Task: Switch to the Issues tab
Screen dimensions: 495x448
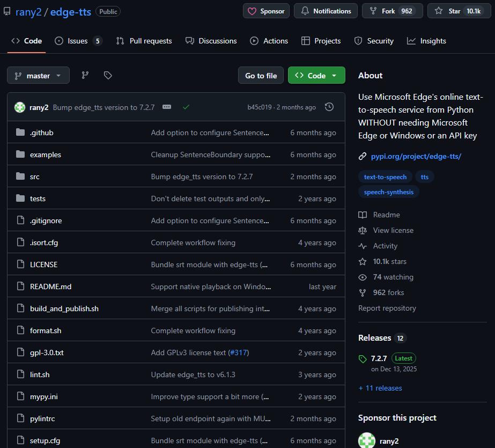Action: point(77,41)
